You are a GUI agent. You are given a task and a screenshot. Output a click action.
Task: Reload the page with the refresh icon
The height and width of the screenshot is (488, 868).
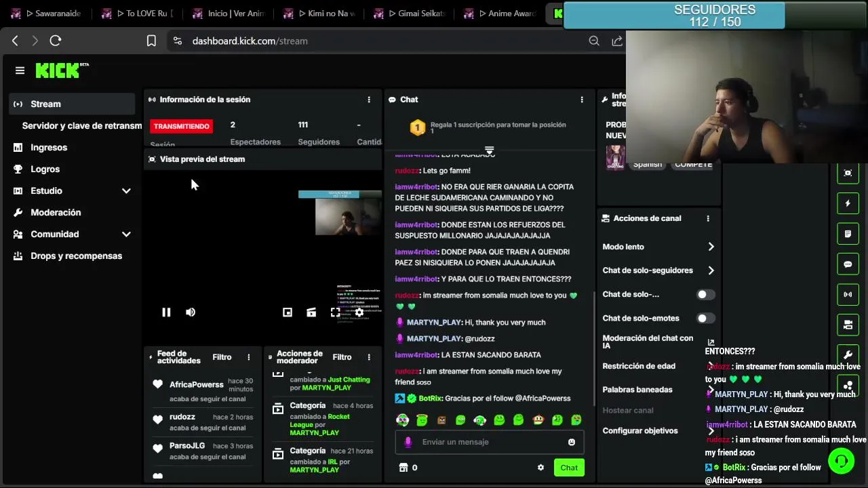[x=56, y=41]
